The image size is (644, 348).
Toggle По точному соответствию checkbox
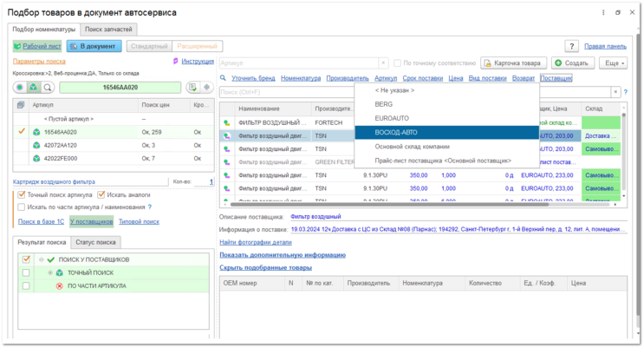coord(397,63)
